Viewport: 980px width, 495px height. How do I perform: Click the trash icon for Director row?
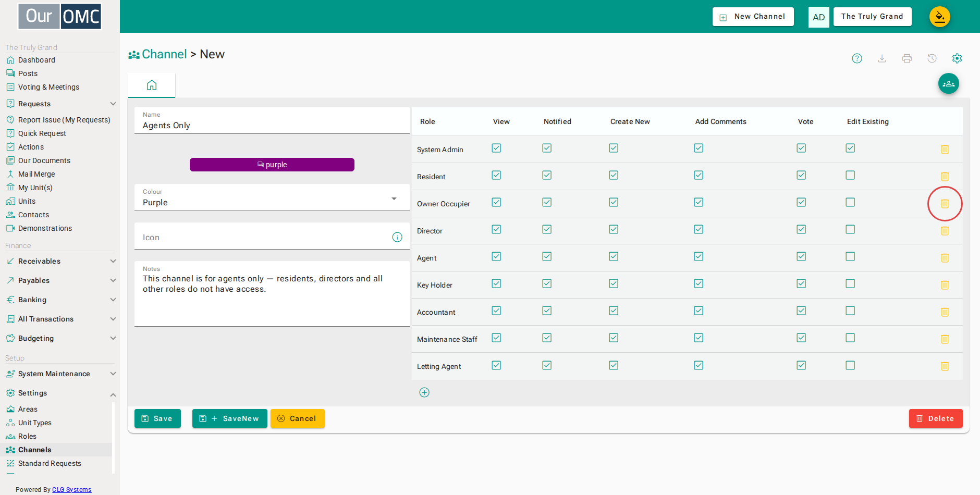click(x=945, y=231)
